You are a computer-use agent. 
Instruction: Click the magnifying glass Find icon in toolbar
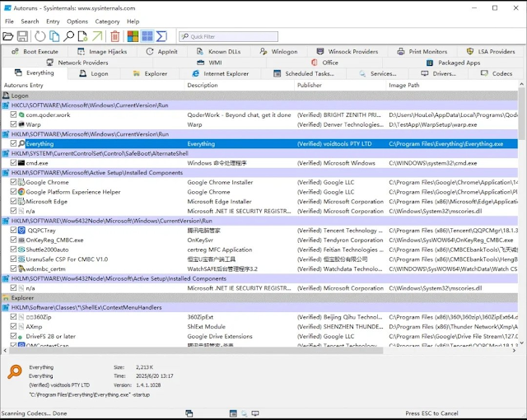click(68, 36)
